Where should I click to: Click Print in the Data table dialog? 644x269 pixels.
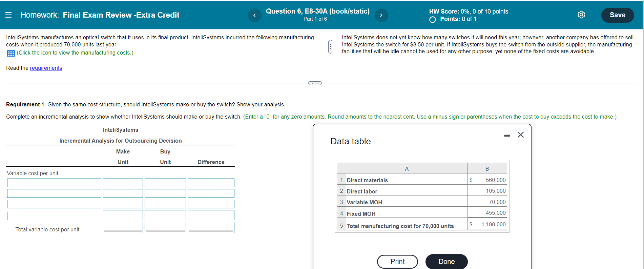tap(397, 262)
